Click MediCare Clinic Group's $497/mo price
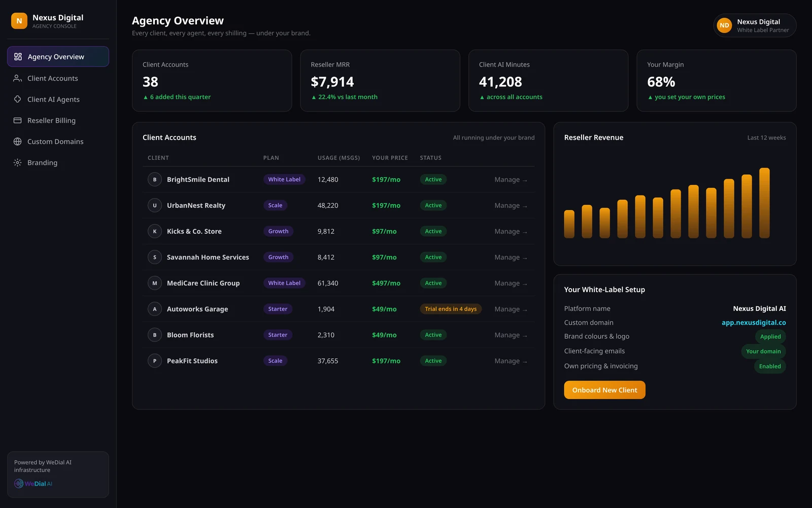 [386, 283]
